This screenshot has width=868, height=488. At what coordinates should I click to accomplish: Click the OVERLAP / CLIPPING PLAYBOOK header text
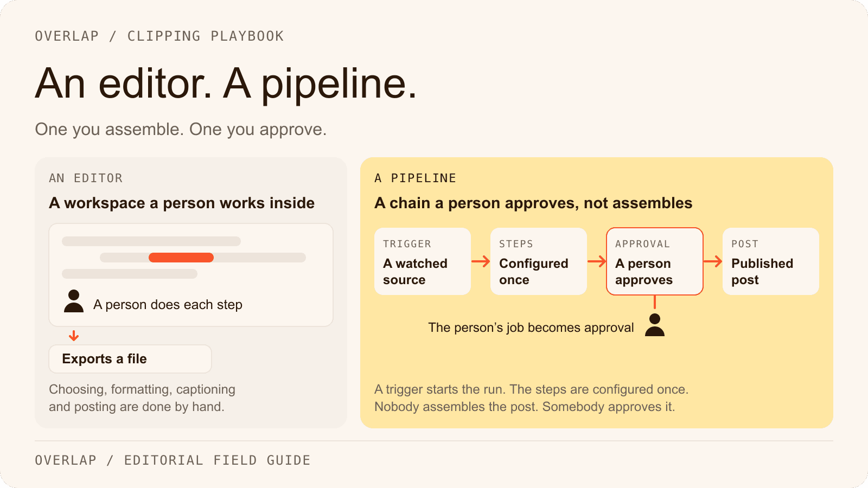click(159, 36)
